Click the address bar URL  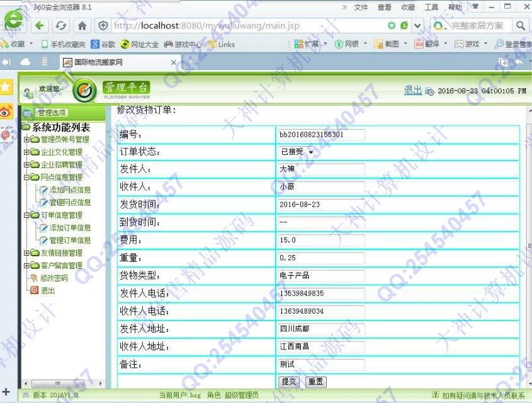pyautogui.click(x=207, y=26)
